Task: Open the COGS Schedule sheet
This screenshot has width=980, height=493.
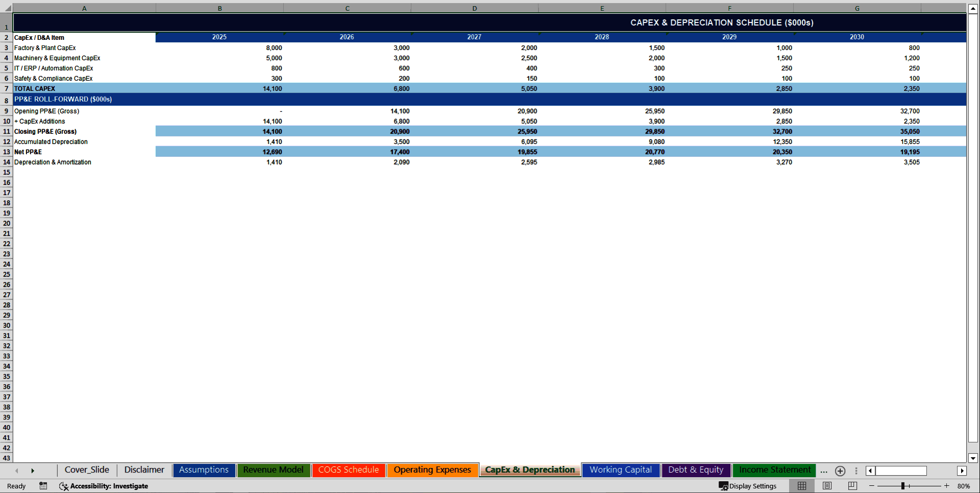Action: [349, 470]
